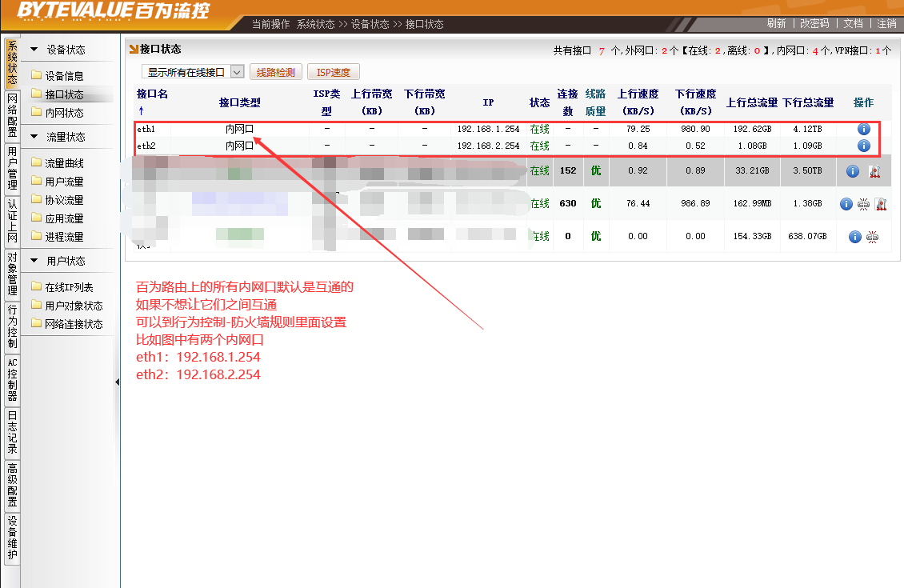Open the 显示所有在线接口 dropdown

tap(193, 72)
